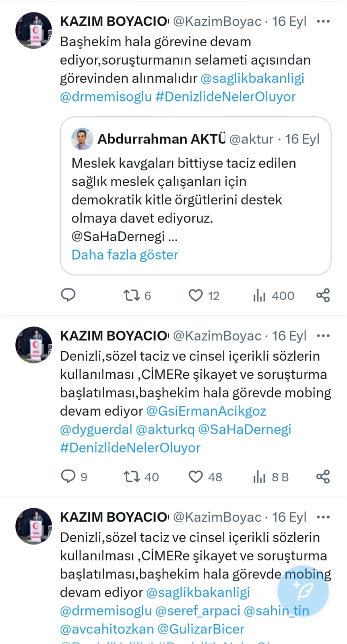Open more options on third tweet
This screenshot has height=644, width=347.
[x=323, y=517]
